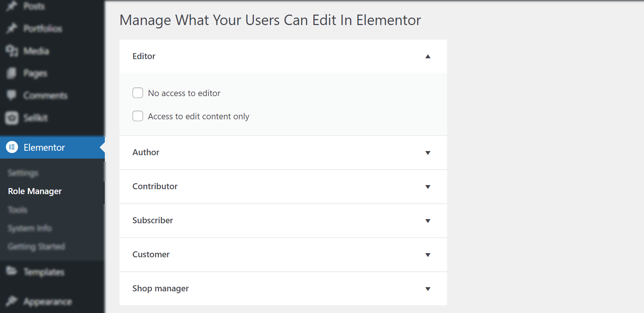The height and width of the screenshot is (313, 644).
Task: View System Info
Action: (29, 228)
